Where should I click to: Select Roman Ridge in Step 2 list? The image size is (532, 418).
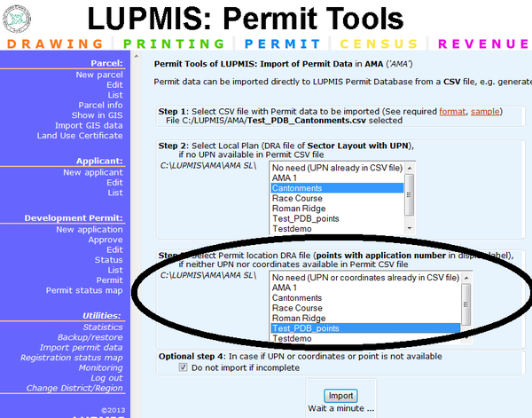click(x=337, y=209)
